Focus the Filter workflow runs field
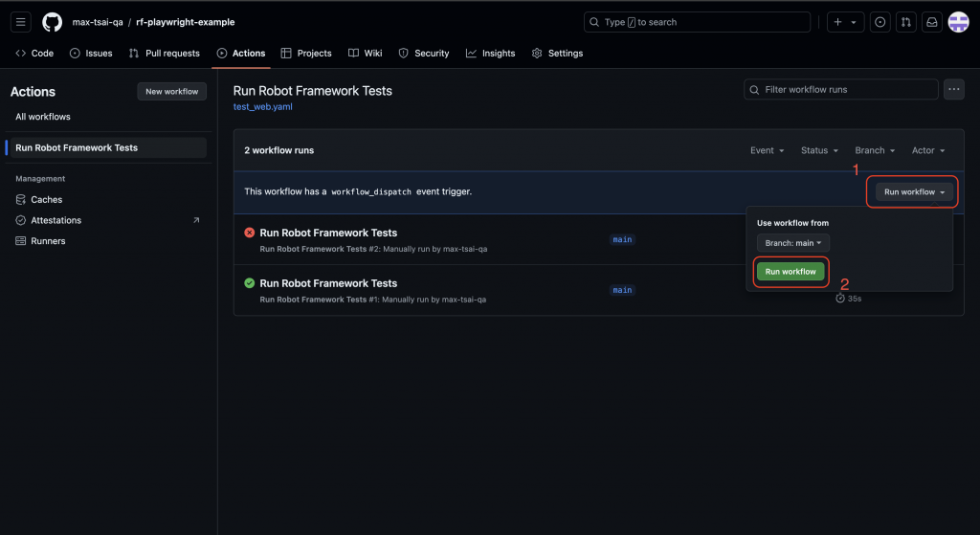Image resolution: width=980 pixels, height=535 pixels. 840,89
